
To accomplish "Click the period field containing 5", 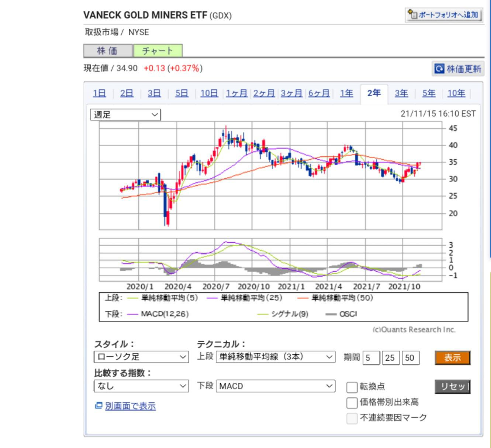I will 371,358.
